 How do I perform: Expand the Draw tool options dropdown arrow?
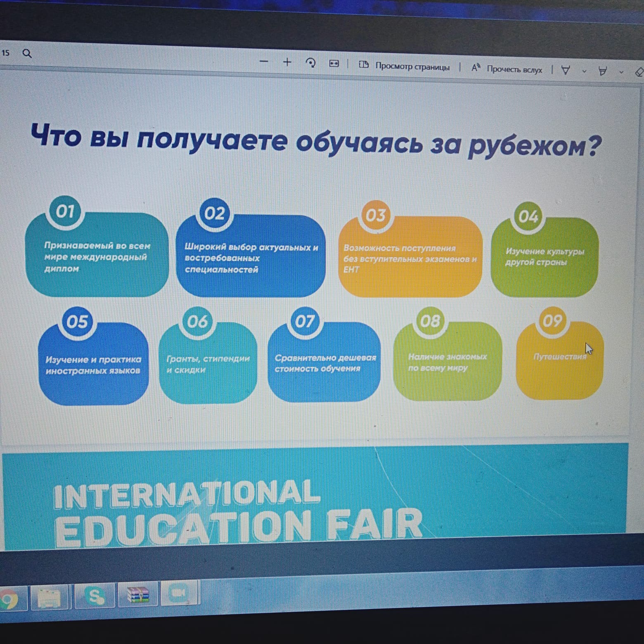[584, 71]
